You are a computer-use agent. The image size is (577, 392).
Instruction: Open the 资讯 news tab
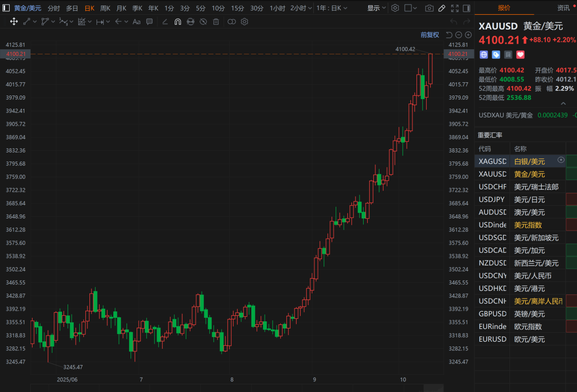(563, 8)
